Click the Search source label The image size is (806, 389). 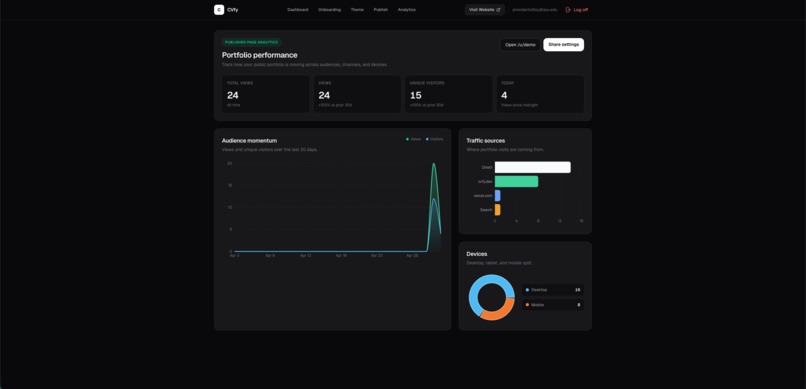click(486, 210)
